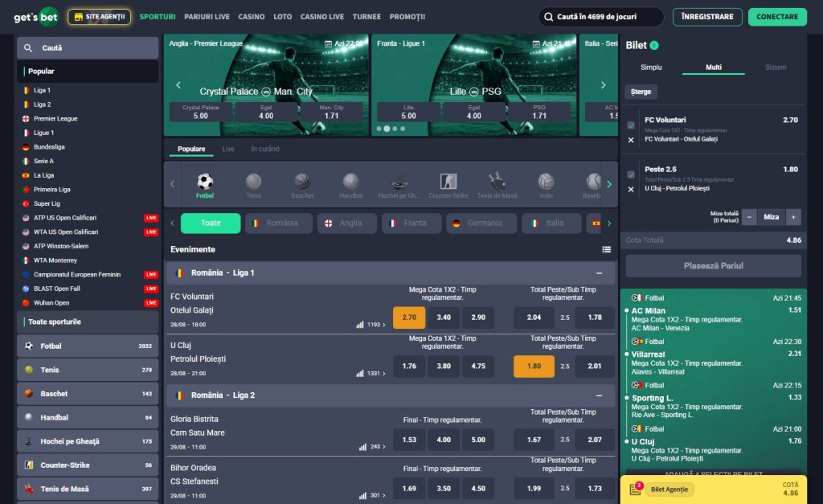This screenshot has height=504, width=823.
Task: Open the get's bet home logo
Action: 35,17
